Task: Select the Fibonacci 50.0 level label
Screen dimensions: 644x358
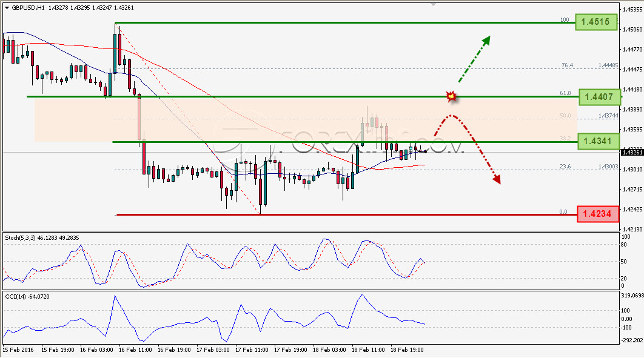Action: (x=565, y=116)
